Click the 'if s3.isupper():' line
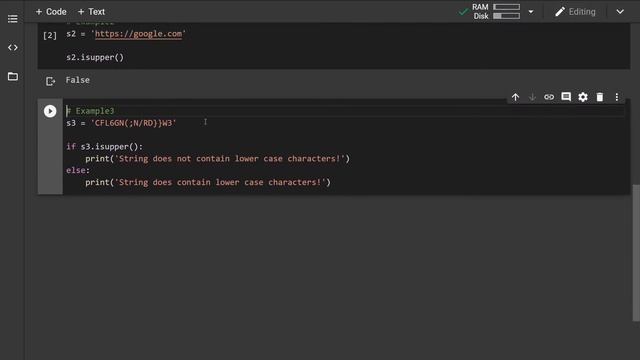The height and width of the screenshot is (360, 640). pos(104,147)
